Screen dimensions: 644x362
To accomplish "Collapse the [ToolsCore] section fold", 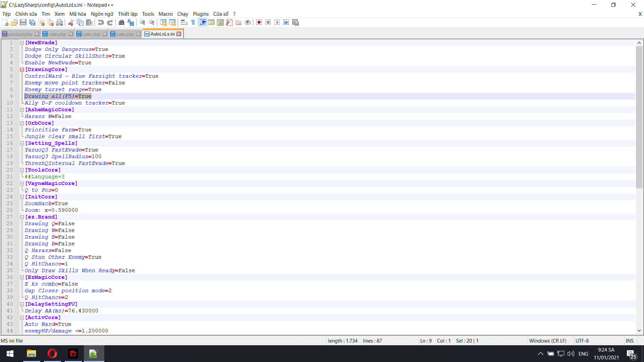I will [22, 170].
